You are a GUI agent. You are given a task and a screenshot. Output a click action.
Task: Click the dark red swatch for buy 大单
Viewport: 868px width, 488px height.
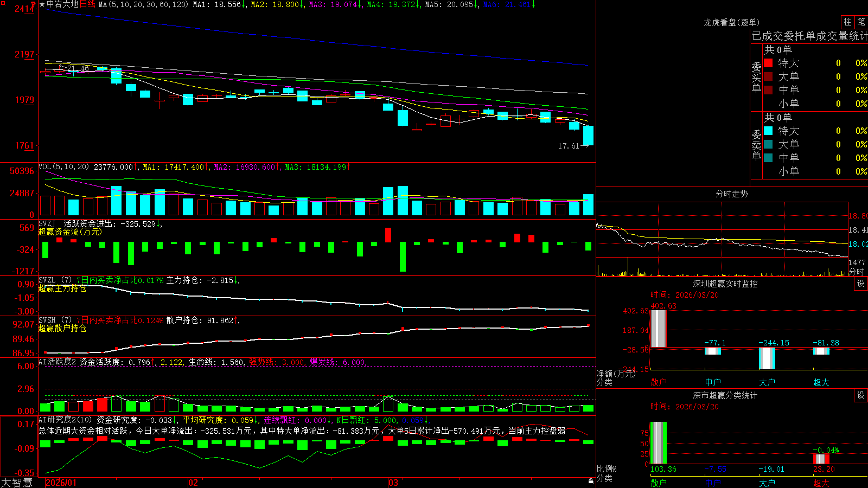tap(768, 76)
